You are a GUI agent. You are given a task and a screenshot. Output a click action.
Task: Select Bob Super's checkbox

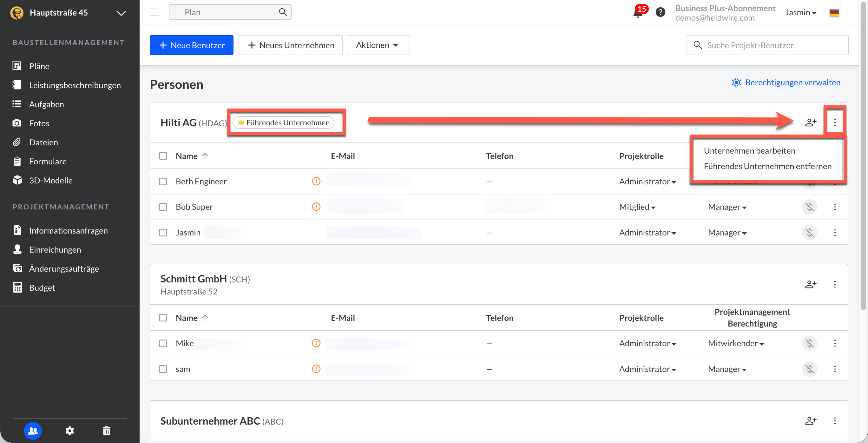163,207
